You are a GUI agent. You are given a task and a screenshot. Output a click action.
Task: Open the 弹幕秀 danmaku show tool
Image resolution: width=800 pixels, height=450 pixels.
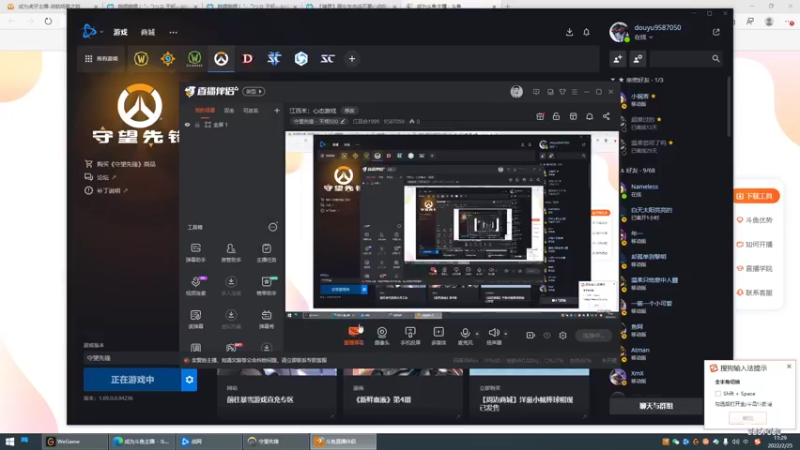point(266,319)
